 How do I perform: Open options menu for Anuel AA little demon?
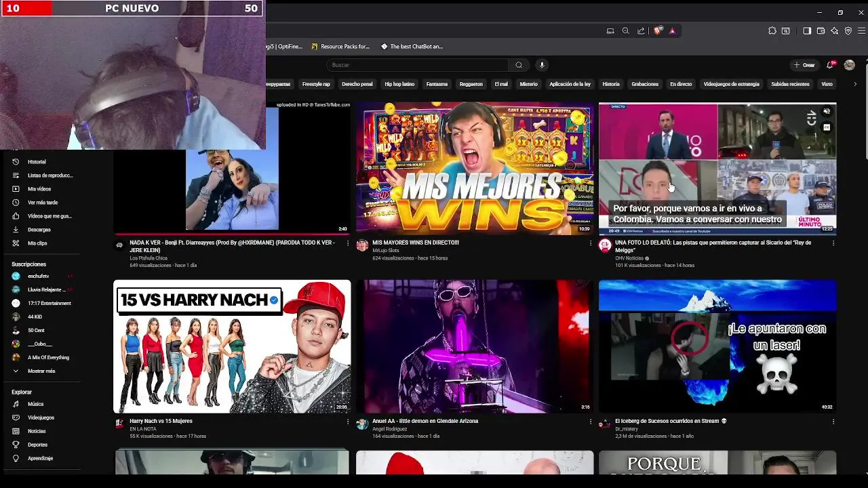pos(591,422)
